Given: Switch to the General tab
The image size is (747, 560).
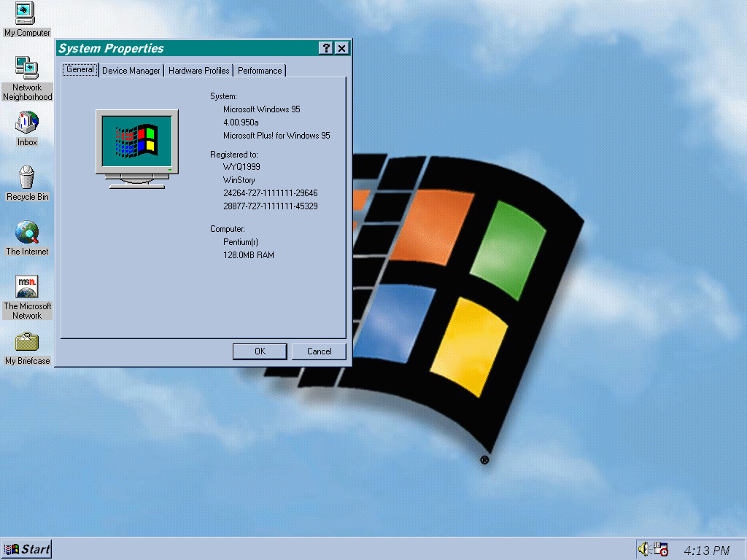Looking at the screenshot, I should tap(80, 69).
